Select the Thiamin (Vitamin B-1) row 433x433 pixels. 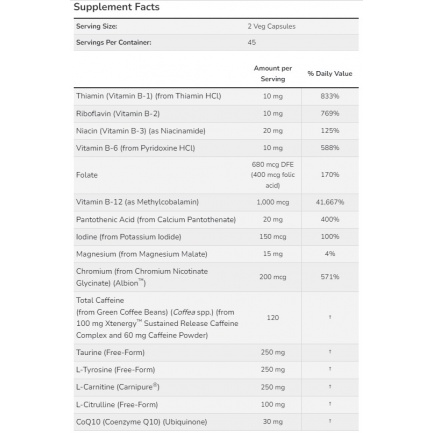(216, 96)
